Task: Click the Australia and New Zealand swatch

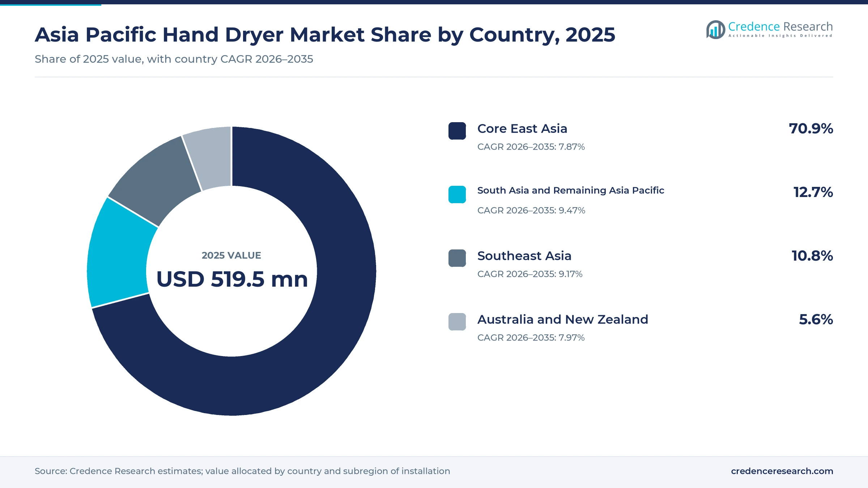Action: point(457,322)
